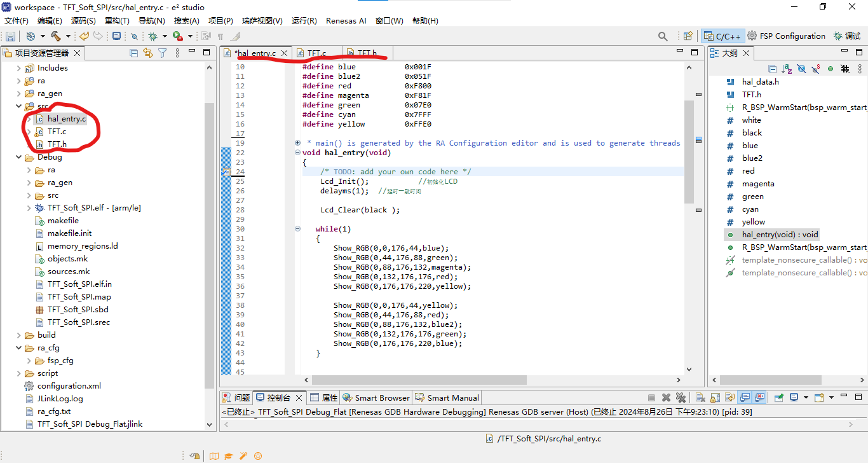Image resolution: width=868 pixels, height=463 pixels.
Task: Collapse the Debug folder node
Action: (18, 157)
